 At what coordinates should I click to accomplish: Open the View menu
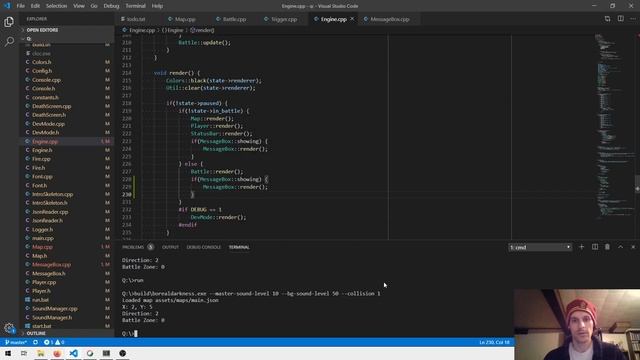[79, 6]
